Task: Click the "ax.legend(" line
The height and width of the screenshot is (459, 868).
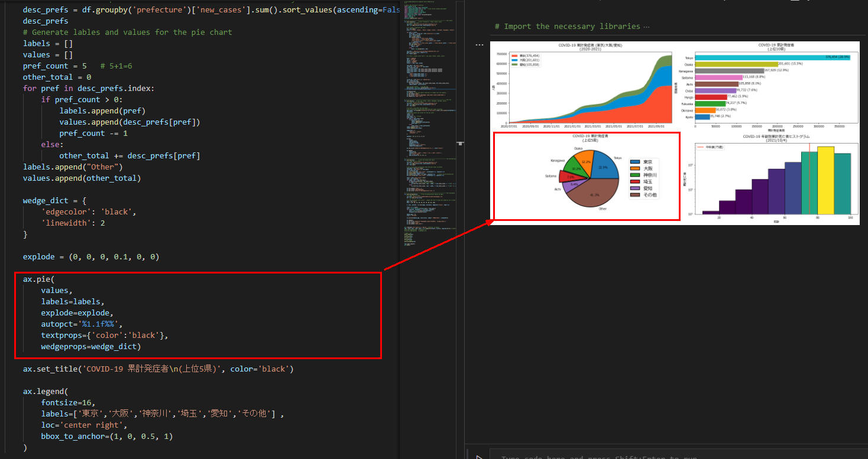Action: click(46, 391)
